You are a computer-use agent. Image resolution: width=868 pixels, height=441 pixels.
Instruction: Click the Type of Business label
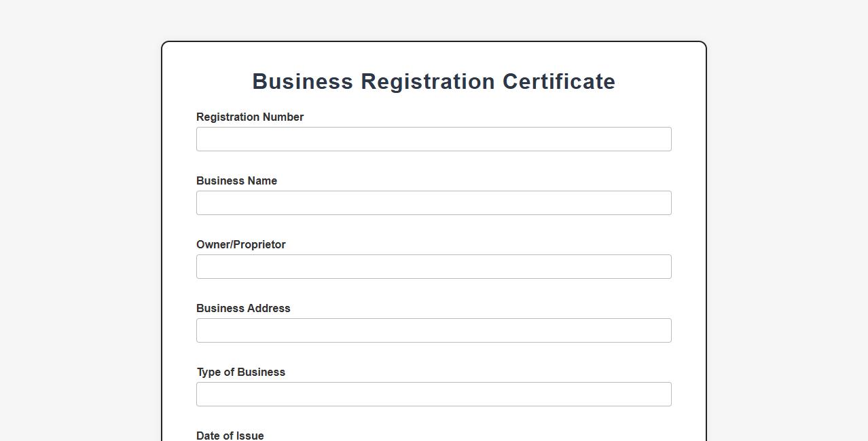(x=240, y=372)
